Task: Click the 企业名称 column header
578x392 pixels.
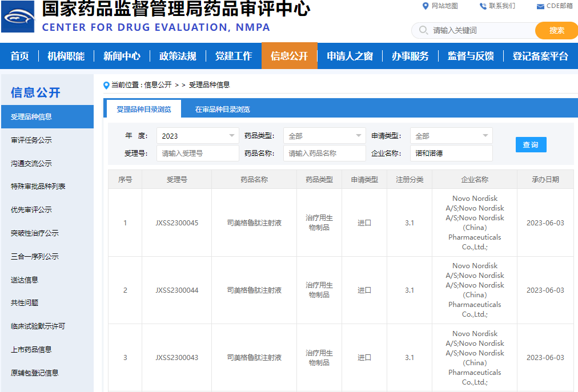Action: click(475, 179)
